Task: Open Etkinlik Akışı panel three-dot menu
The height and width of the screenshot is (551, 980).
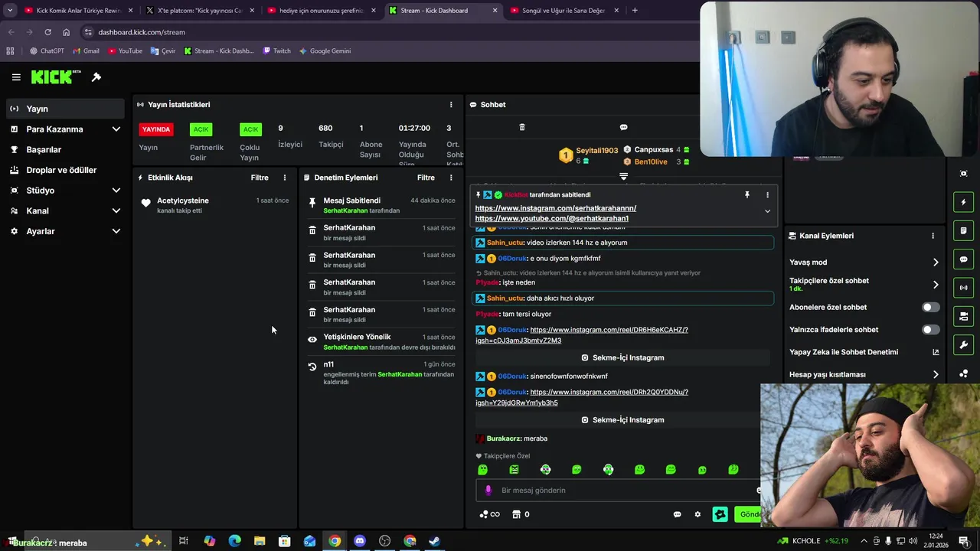Action: point(285,178)
